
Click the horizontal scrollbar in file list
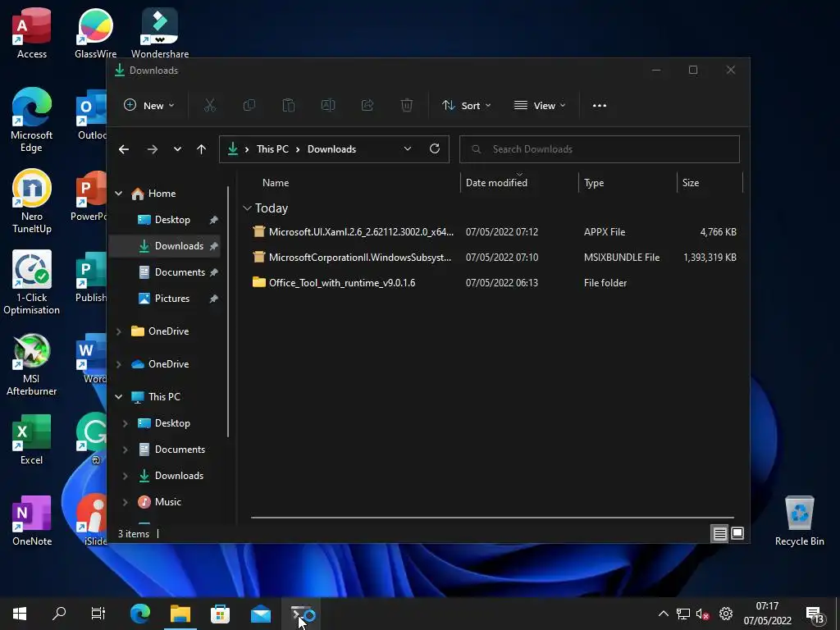click(492, 518)
